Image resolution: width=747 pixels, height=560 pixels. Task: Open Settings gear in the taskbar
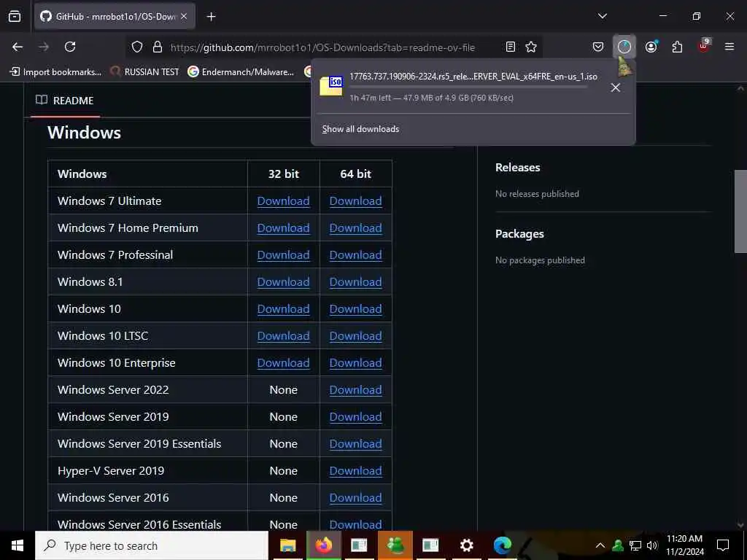tap(466, 545)
